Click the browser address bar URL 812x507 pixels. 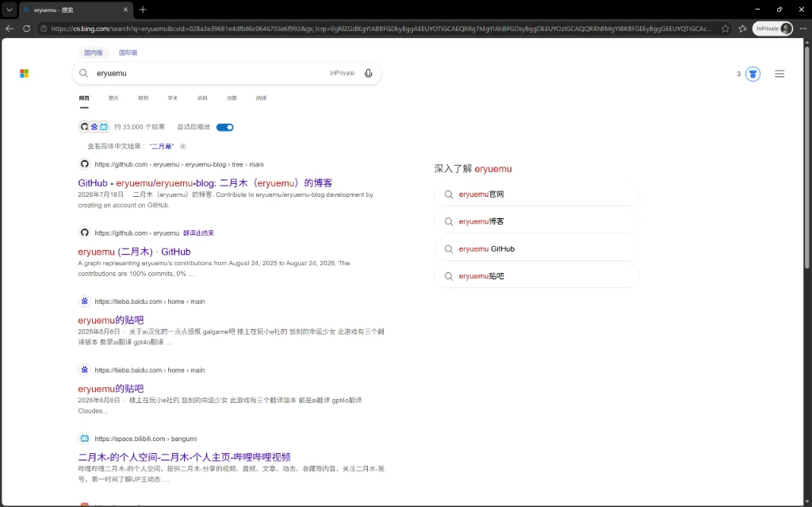pos(381,29)
